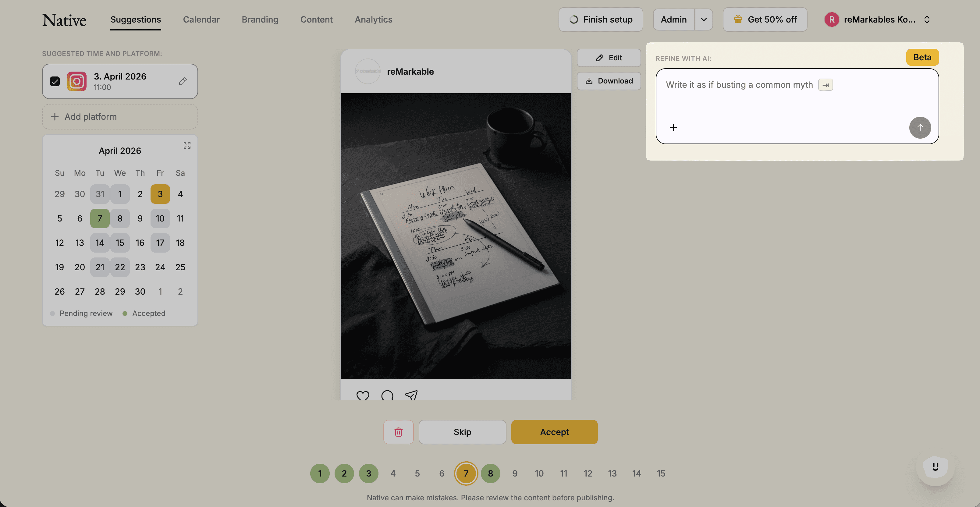Uncheck the Instagram platform checkbox

[x=55, y=81]
